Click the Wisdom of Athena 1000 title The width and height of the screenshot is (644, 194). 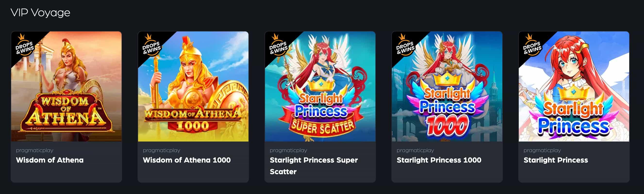click(x=187, y=160)
